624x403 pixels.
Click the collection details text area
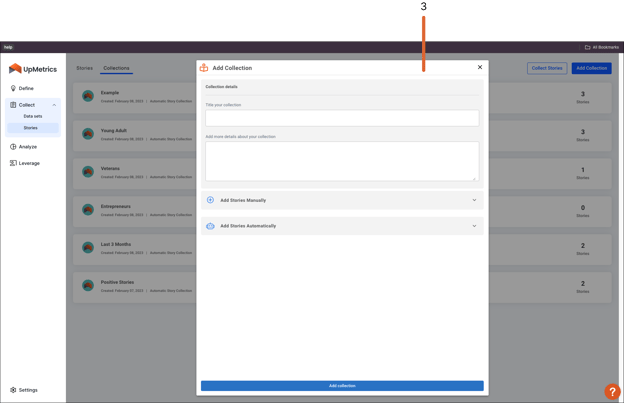[342, 161]
